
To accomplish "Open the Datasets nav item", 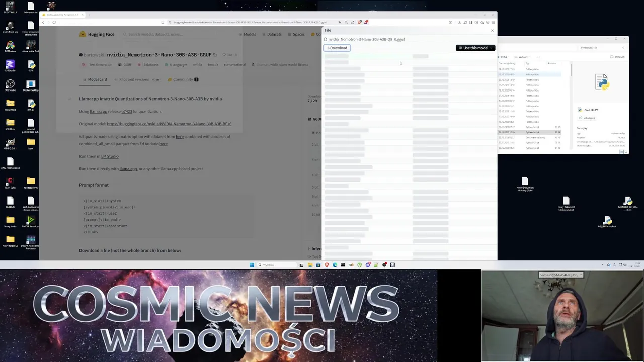I will coord(272,34).
